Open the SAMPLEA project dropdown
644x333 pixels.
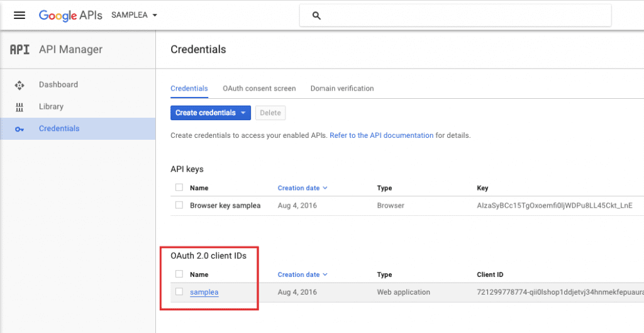point(135,15)
